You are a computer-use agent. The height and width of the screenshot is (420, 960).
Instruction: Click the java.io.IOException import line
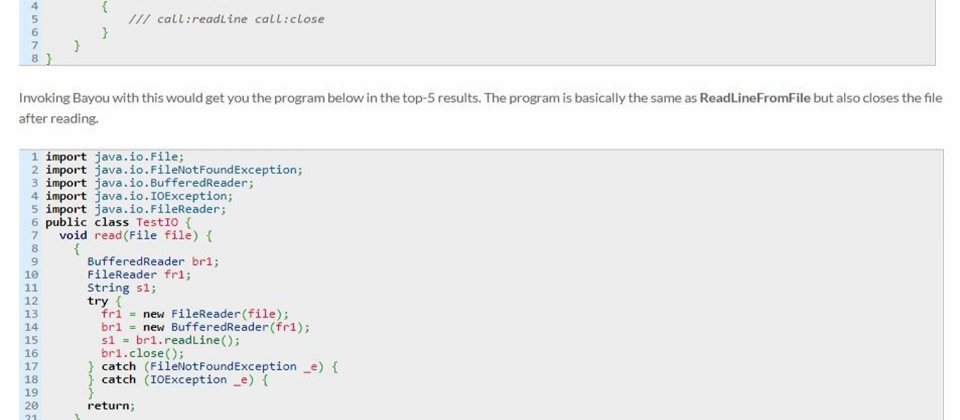coord(139,196)
